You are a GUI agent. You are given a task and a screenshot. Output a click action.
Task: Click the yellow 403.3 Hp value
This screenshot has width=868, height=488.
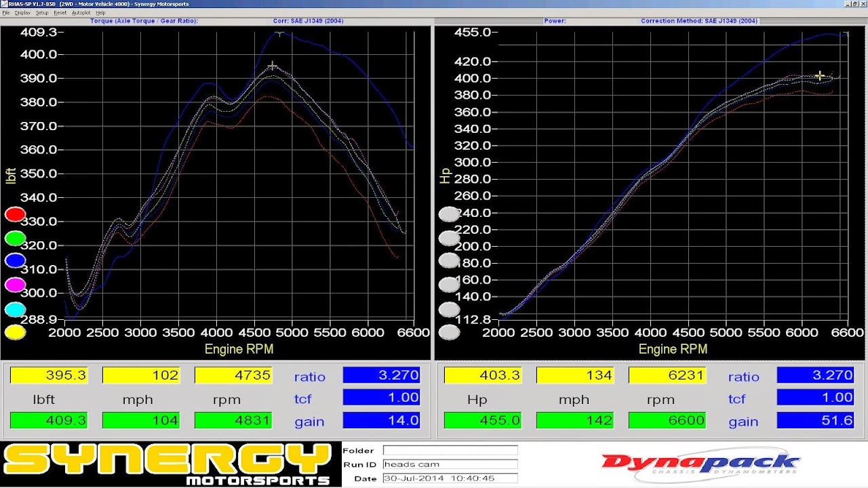[x=483, y=375]
